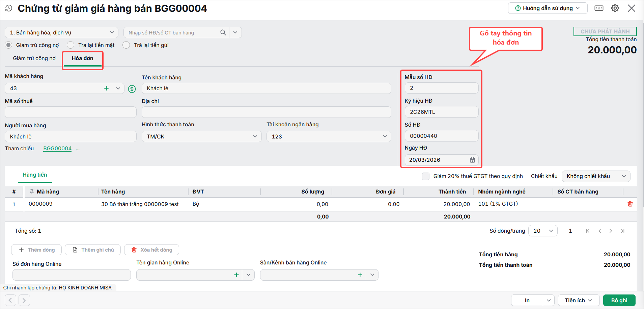The height and width of the screenshot is (309, 644).
Task: Add new customer with green plus icon
Action: (x=106, y=88)
